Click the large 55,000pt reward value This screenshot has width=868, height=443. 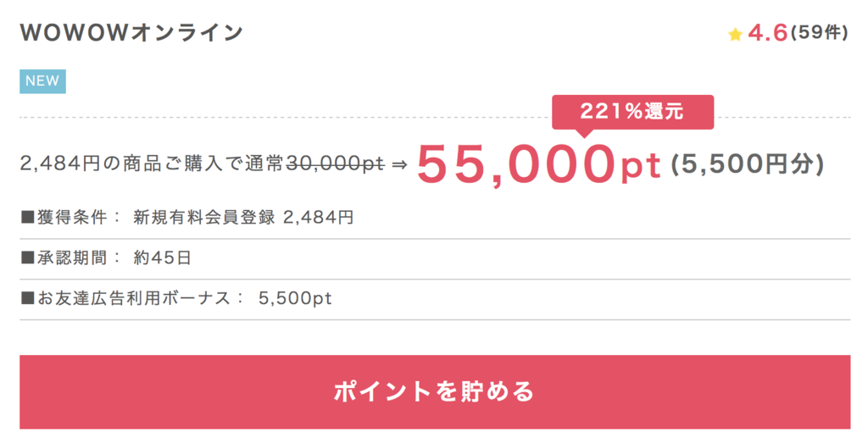coord(539,163)
